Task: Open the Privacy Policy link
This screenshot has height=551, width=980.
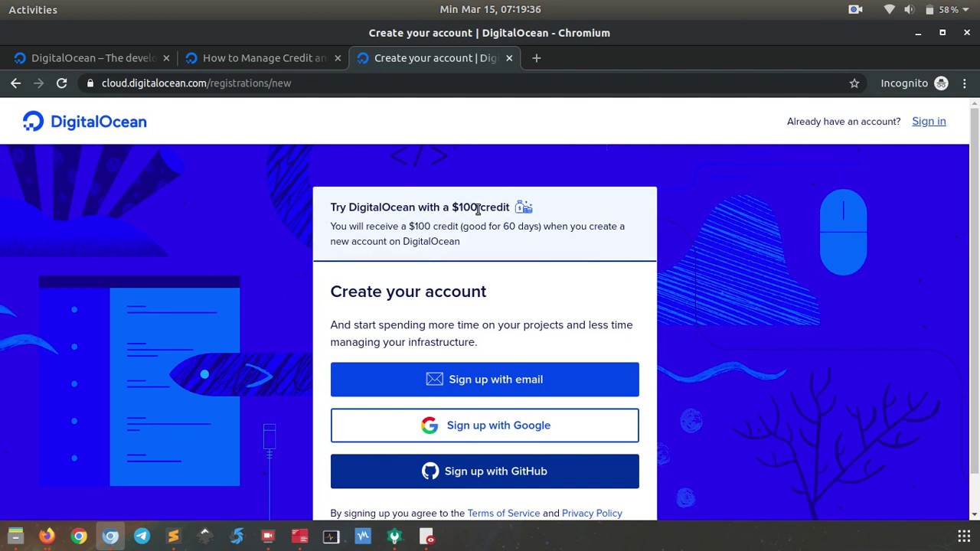Action: coord(592,514)
